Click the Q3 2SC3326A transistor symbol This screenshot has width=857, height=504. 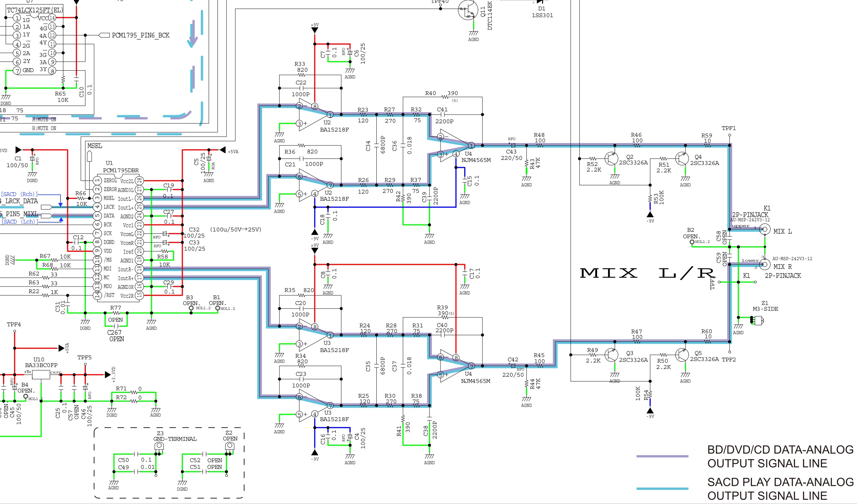tap(611, 355)
